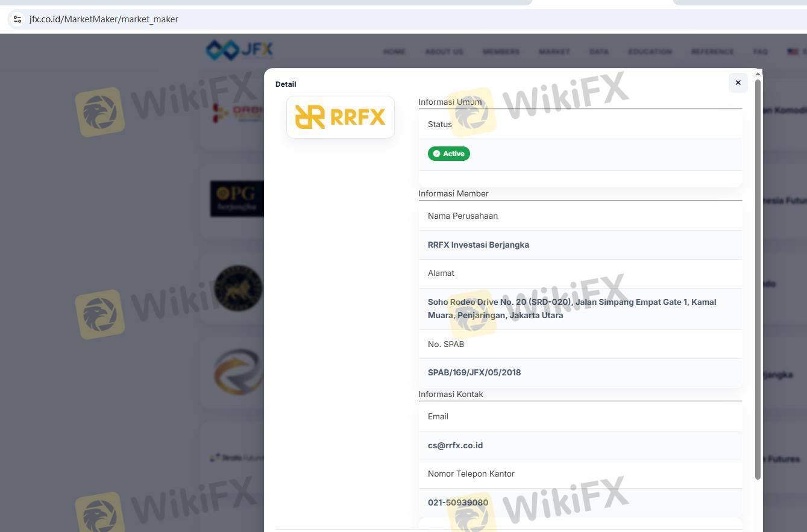Click the Nomor Telepon Kantor label

471,474
